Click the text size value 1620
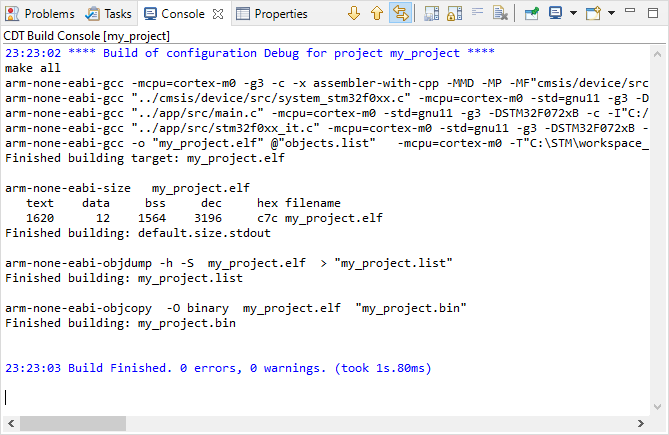 pyautogui.click(x=40, y=218)
